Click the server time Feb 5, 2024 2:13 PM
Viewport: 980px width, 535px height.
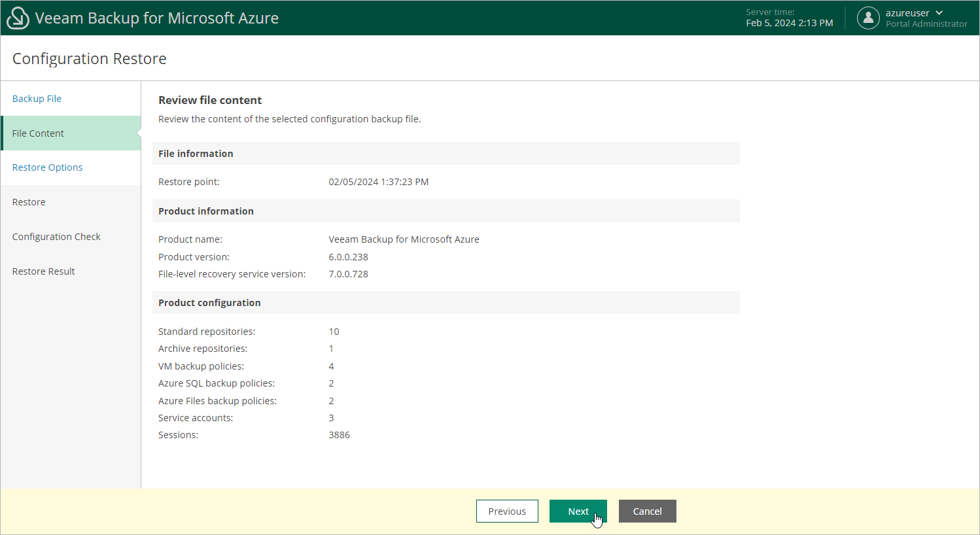tap(790, 23)
